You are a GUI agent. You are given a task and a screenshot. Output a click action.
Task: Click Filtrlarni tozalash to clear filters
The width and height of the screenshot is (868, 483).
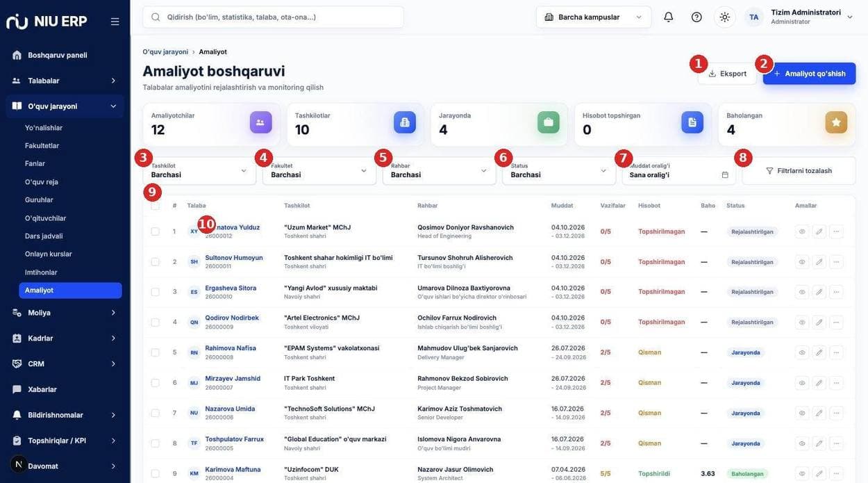799,171
